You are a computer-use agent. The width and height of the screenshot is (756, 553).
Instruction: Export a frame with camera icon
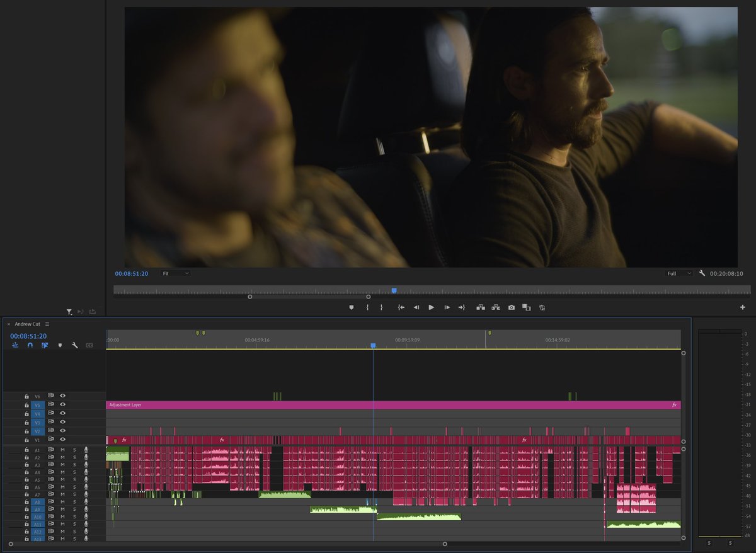coord(512,307)
